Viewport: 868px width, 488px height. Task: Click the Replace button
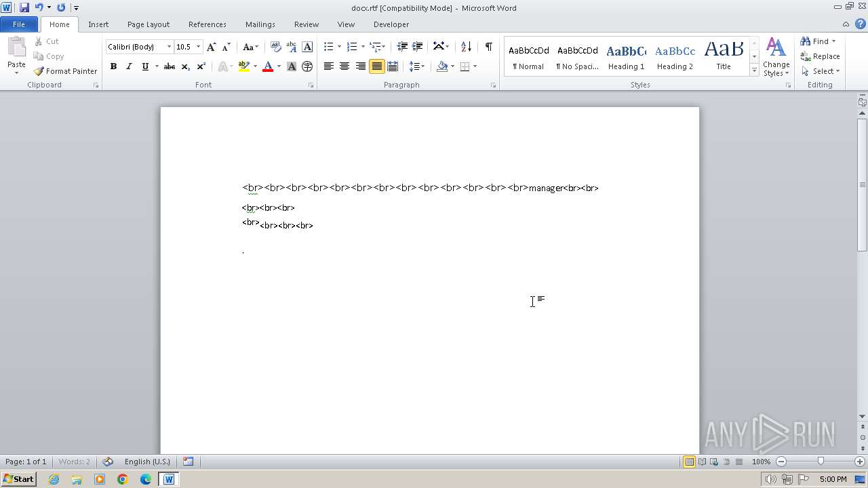821,56
